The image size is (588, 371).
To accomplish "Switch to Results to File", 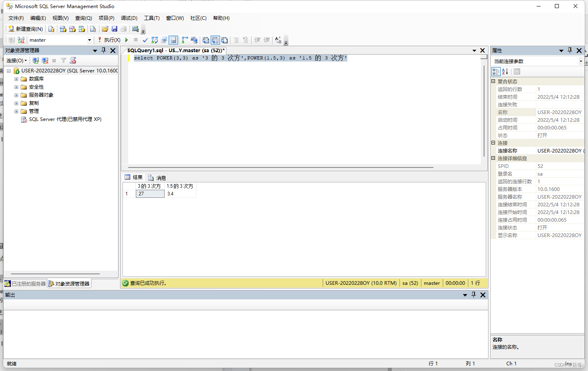I will click(x=224, y=40).
